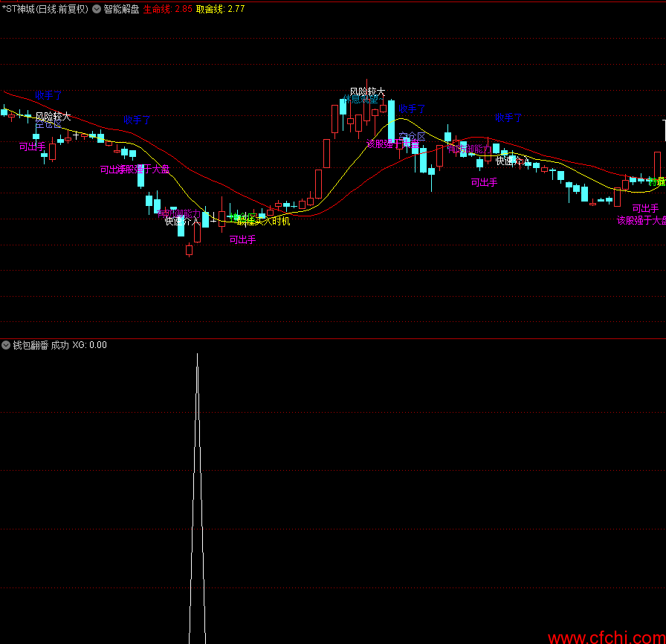This screenshot has height=644, width=666.
Task: Click the yellow 最佳买入时机 annotation
Action: pos(264,222)
